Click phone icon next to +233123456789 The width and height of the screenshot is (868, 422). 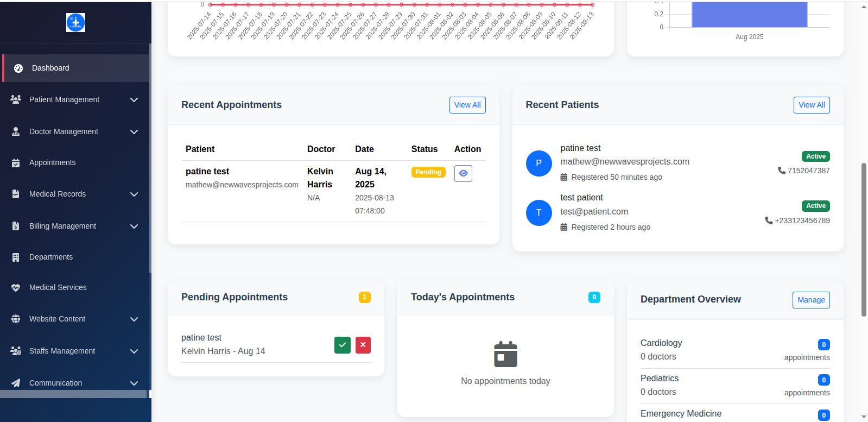(x=769, y=221)
